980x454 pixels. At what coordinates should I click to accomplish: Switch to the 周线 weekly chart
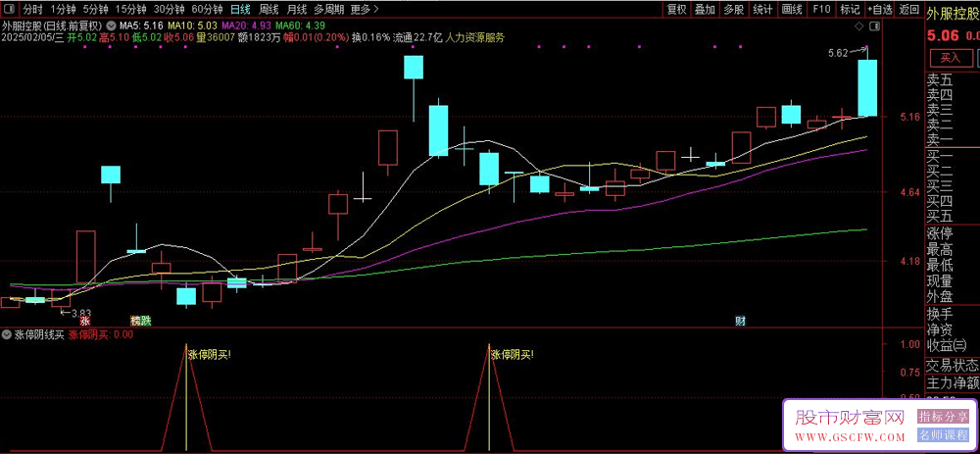[269, 10]
